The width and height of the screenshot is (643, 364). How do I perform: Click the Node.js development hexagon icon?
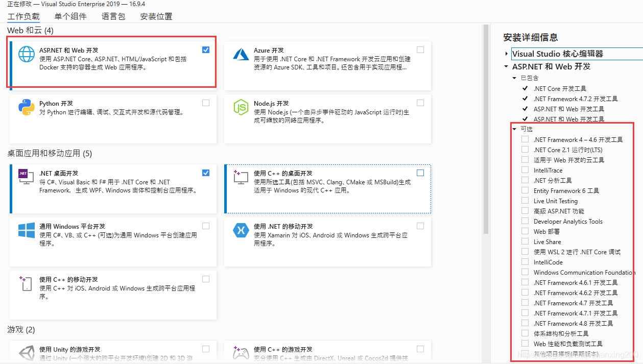[241, 107]
